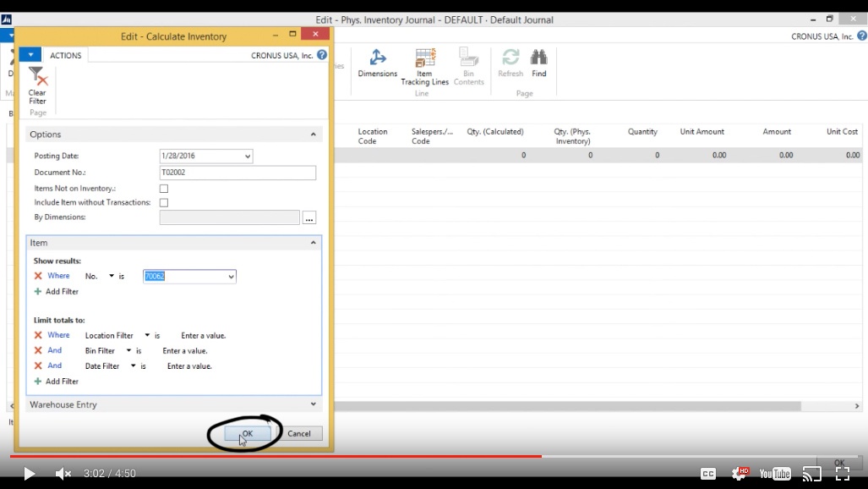Unmute the video with the speaker icon
This screenshot has height=489, width=868.
click(63, 474)
